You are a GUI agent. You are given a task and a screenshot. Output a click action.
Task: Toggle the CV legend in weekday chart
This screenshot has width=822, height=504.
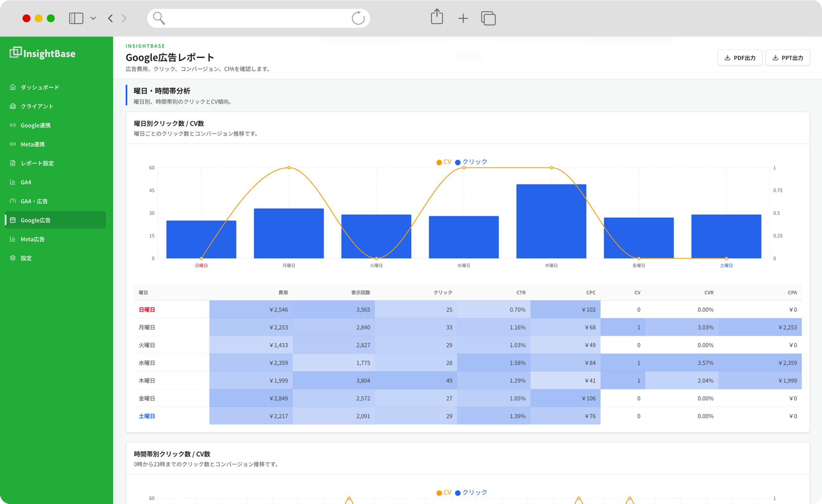point(444,162)
